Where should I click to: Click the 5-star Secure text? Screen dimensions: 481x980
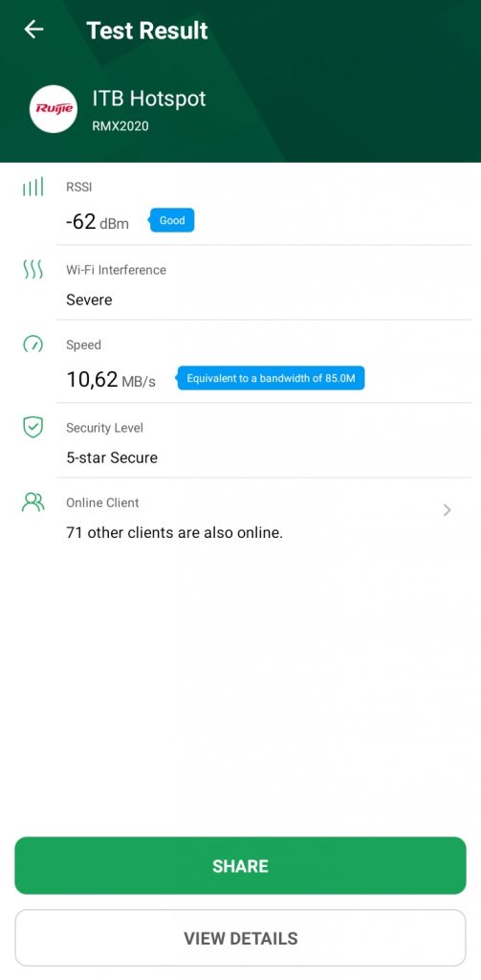click(112, 457)
